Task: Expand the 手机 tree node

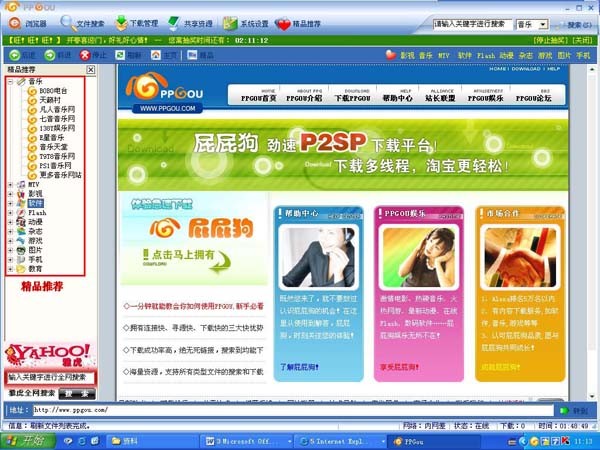Action: (11, 259)
